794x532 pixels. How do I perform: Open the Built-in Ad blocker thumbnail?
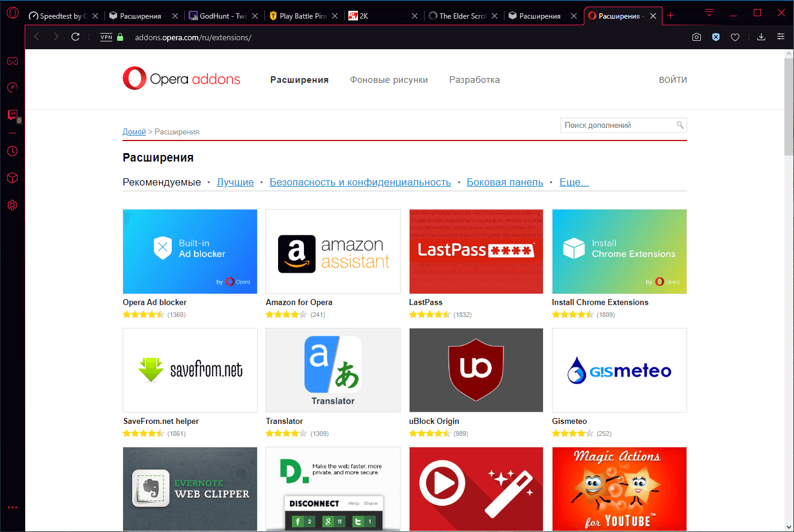click(190, 252)
